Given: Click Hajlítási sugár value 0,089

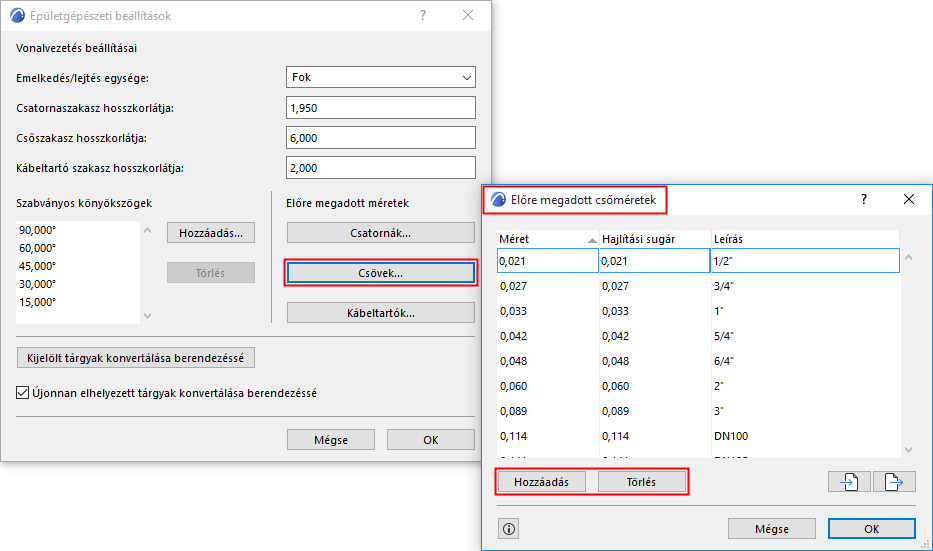Looking at the screenshot, I should tap(615, 411).
